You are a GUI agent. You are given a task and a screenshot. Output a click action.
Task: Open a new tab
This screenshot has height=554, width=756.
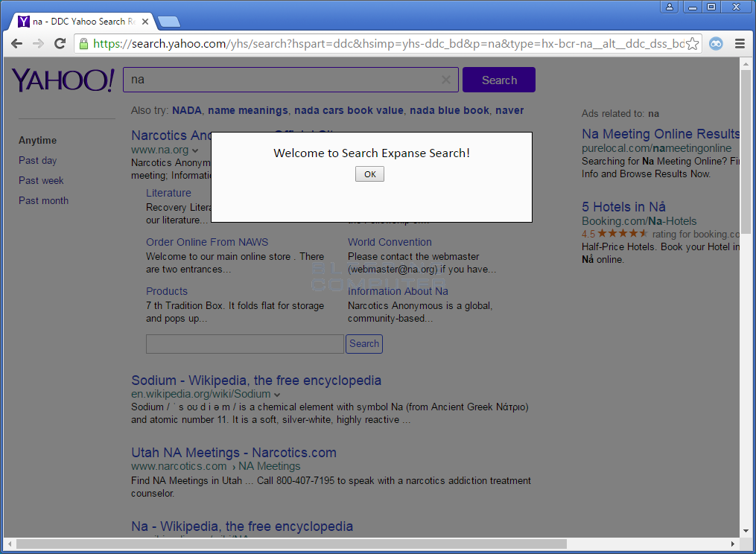tap(169, 22)
